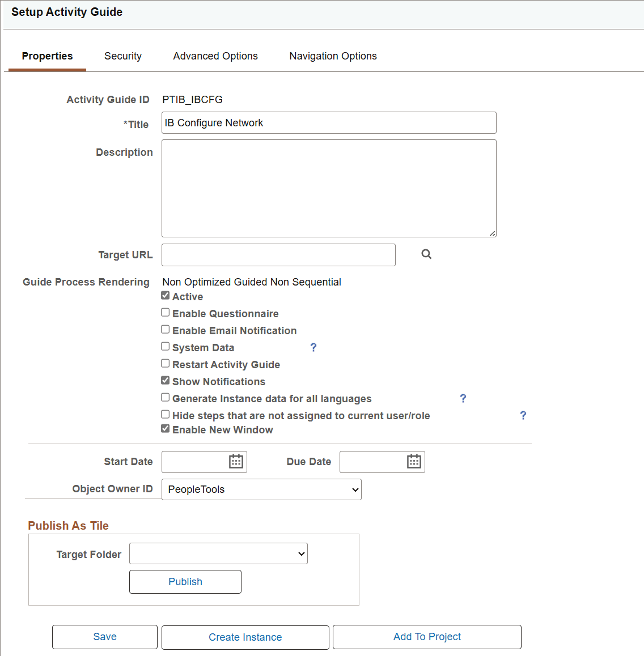Open the Target Folder dropdown

pyautogui.click(x=218, y=553)
